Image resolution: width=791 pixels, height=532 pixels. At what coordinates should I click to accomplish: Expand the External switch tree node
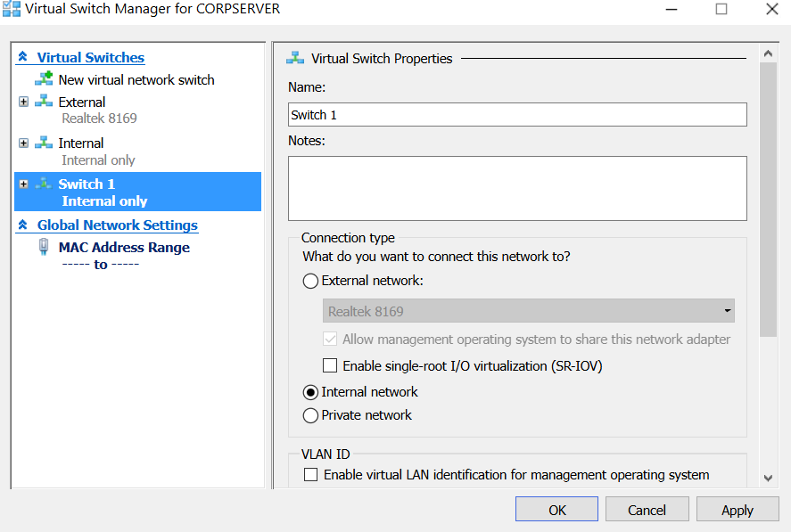[23, 102]
